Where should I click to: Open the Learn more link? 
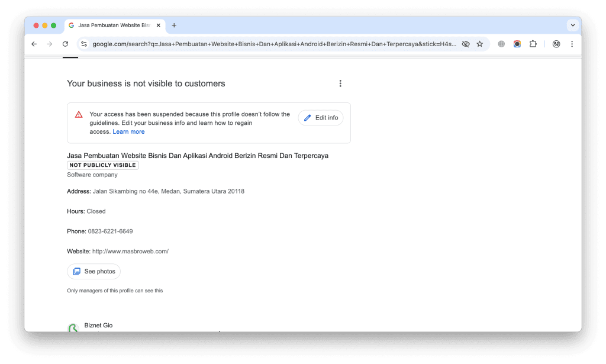pos(128,131)
